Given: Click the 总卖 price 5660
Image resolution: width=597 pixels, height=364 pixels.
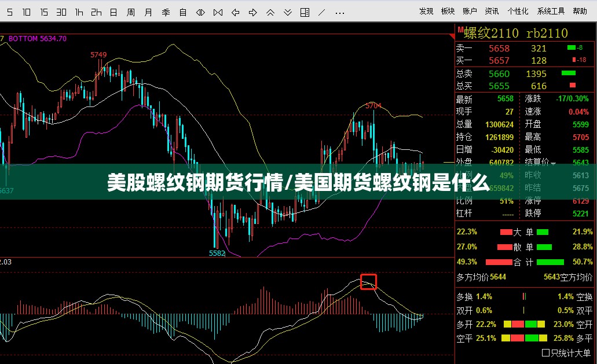Looking at the screenshot, I should click(x=499, y=74).
